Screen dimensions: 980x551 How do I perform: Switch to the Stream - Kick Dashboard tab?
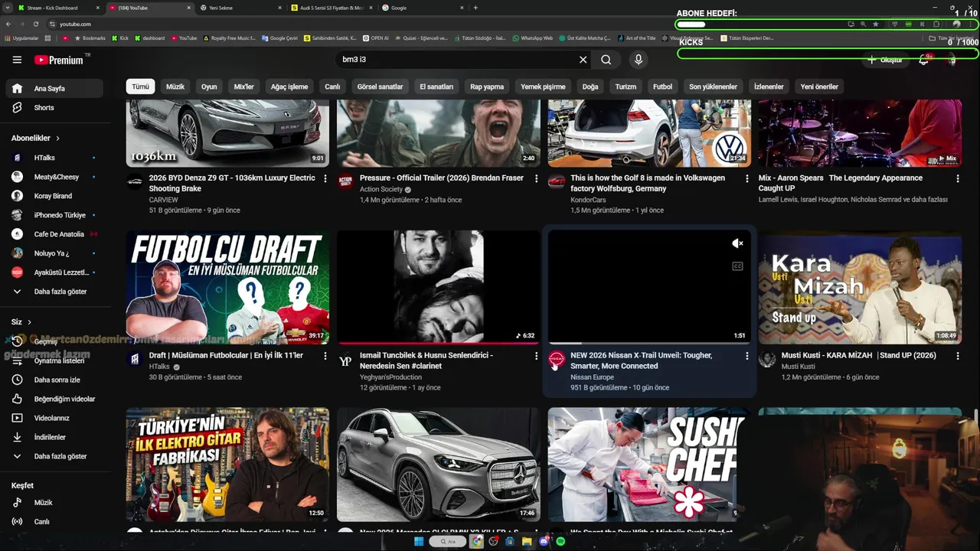coord(57,8)
